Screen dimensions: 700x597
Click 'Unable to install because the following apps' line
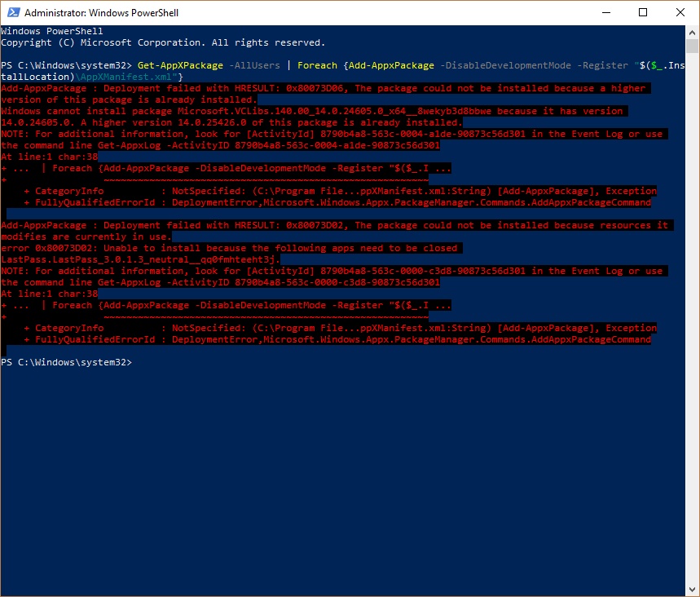(231, 248)
